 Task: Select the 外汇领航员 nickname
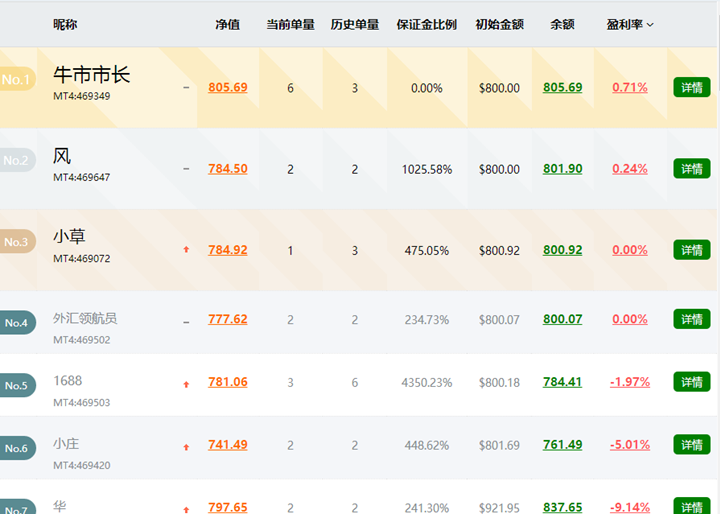pos(85,318)
